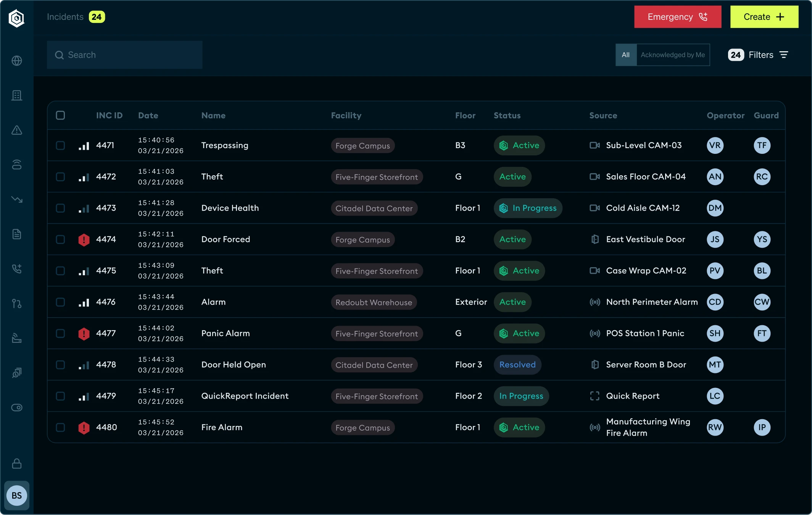This screenshot has height=515, width=812.
Task: Select the All tab
Action: pos(626,55)
